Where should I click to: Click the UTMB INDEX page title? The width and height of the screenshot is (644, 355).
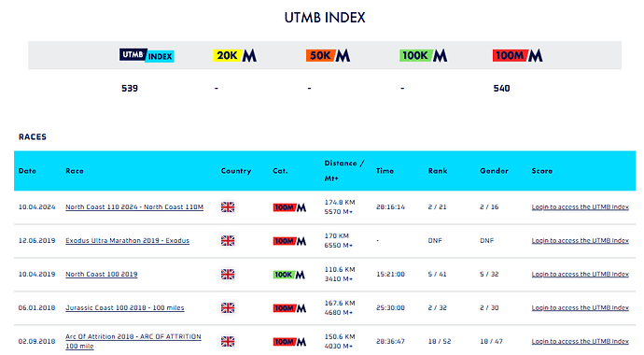pos(325,18)
